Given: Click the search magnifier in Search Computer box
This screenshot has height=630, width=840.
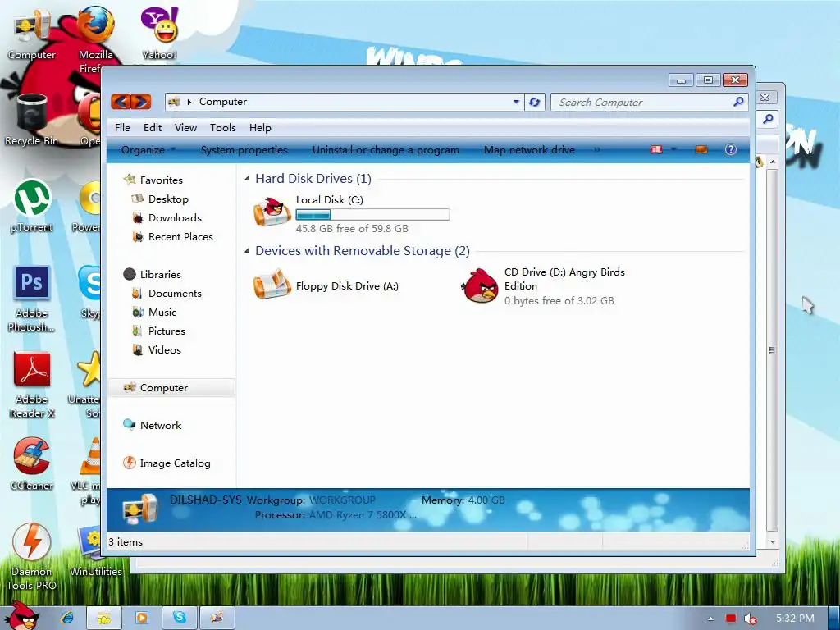Looking at the screenshot, I should point(738,101).
